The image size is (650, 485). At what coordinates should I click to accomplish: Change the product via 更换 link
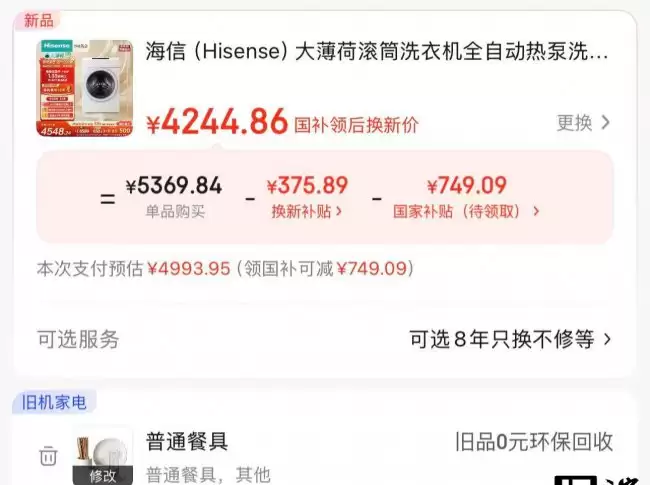point(583,122)
